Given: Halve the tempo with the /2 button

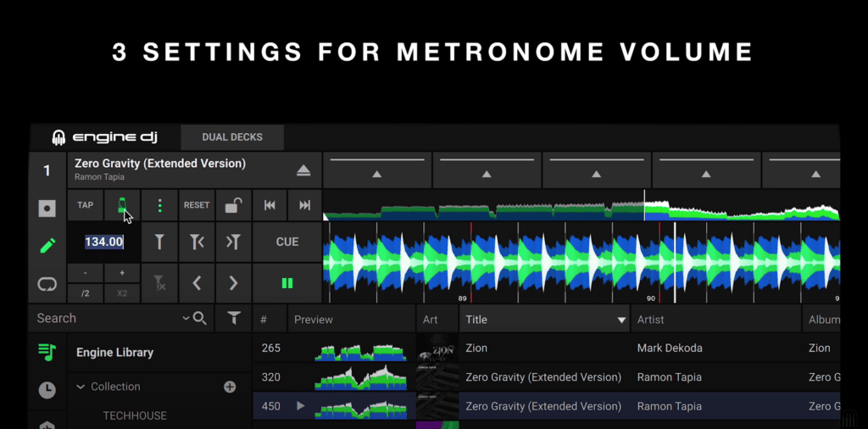Looking at the screenshot, I should (86, 293).
